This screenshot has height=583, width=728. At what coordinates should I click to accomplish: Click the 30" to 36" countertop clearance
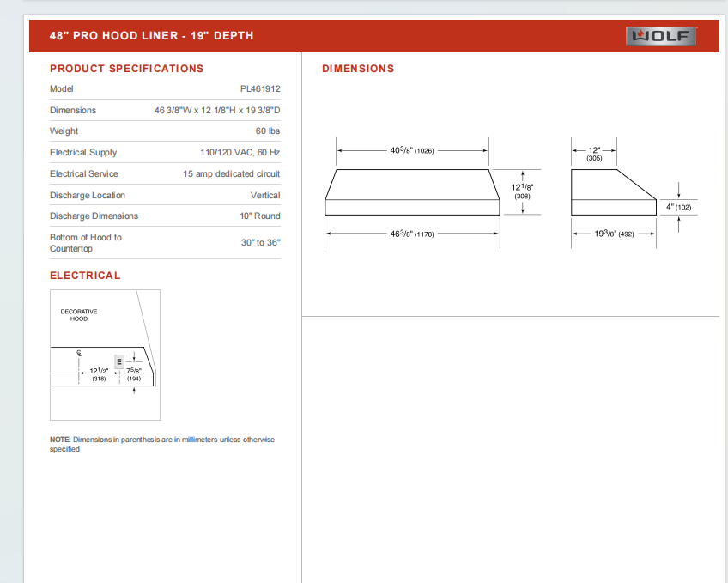(x=260, y=243)
